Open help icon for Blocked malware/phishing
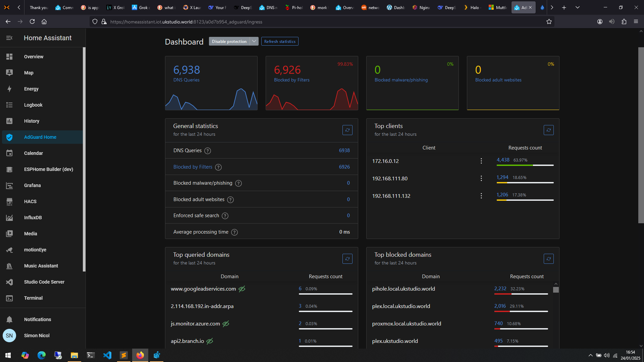The image size is (644, 362). point(238,183)
